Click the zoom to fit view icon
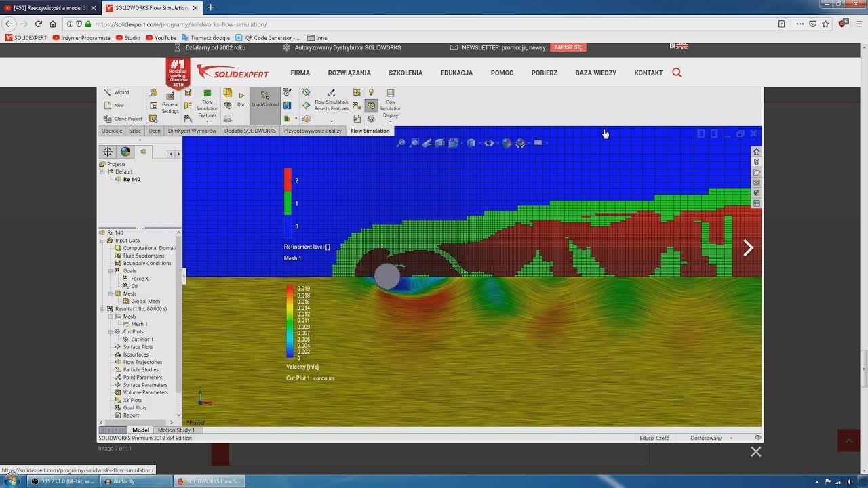 [x=401, y=143]
